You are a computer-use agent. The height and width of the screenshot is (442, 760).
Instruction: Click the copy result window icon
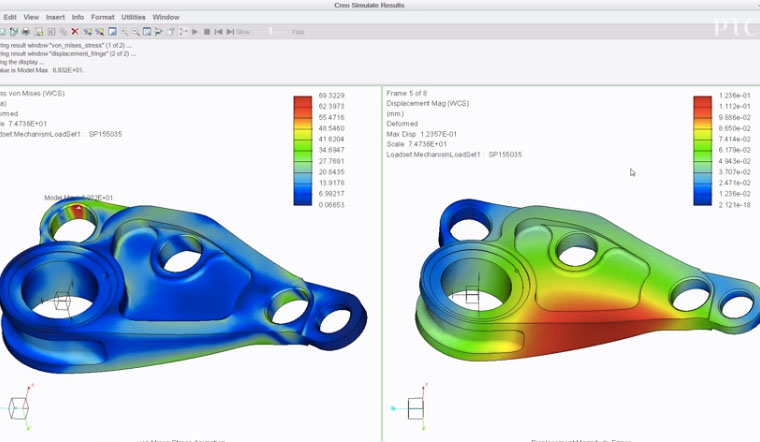(63, 32)
